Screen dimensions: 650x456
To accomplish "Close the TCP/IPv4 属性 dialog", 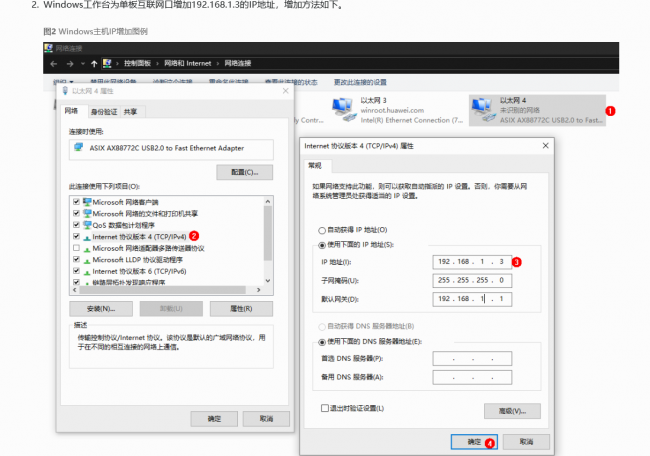I will click(546, 146).
